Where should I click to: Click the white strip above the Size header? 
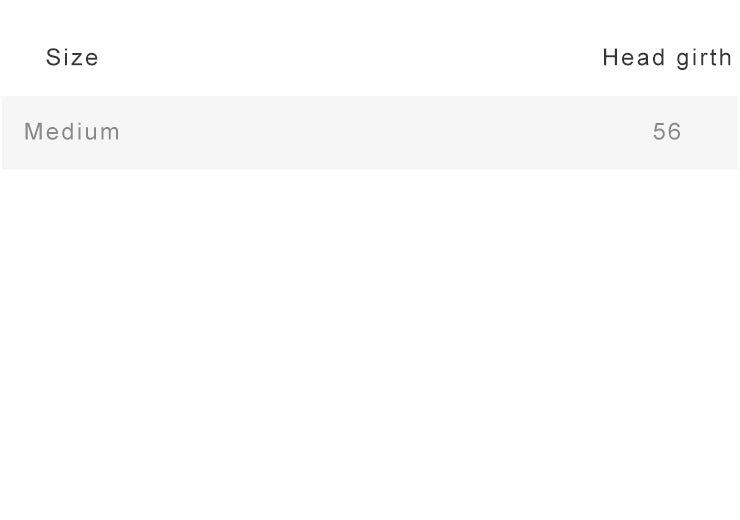[72, 18]
